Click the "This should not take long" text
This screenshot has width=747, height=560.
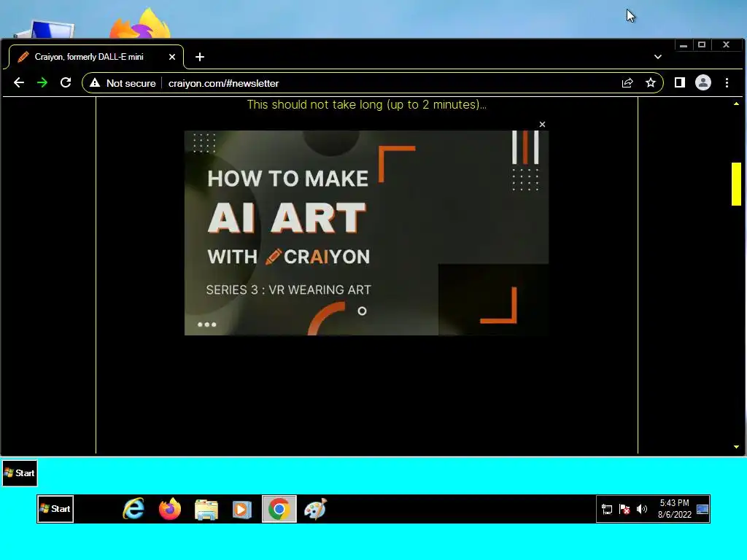pos(366,105)
